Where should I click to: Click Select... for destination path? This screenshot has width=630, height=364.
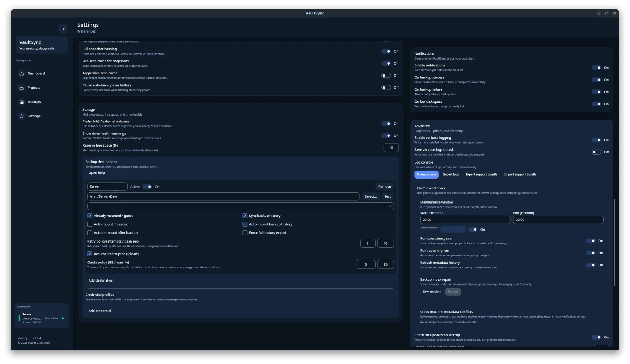click(x=370, y=196)
